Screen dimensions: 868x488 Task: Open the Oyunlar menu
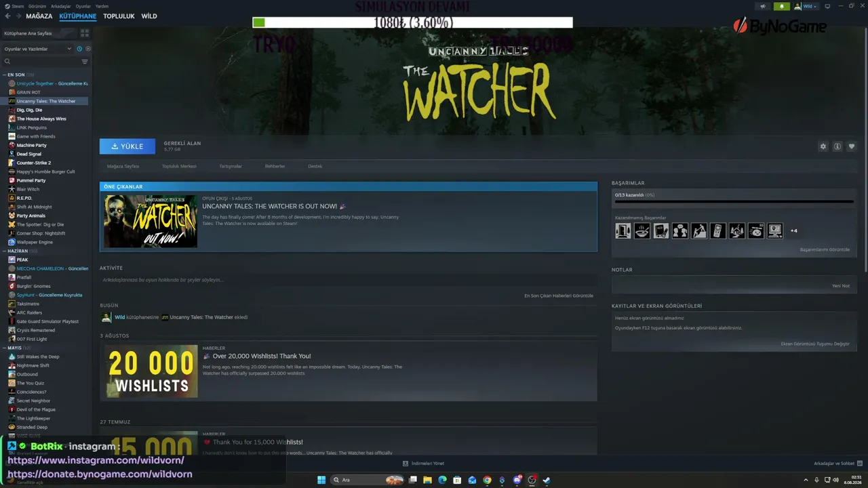click(x=83, y=6)
